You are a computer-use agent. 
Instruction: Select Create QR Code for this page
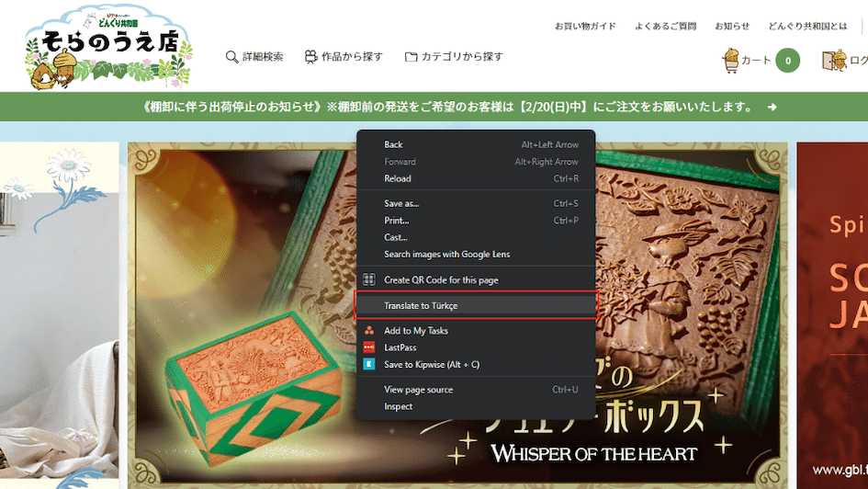pos(476,279)
